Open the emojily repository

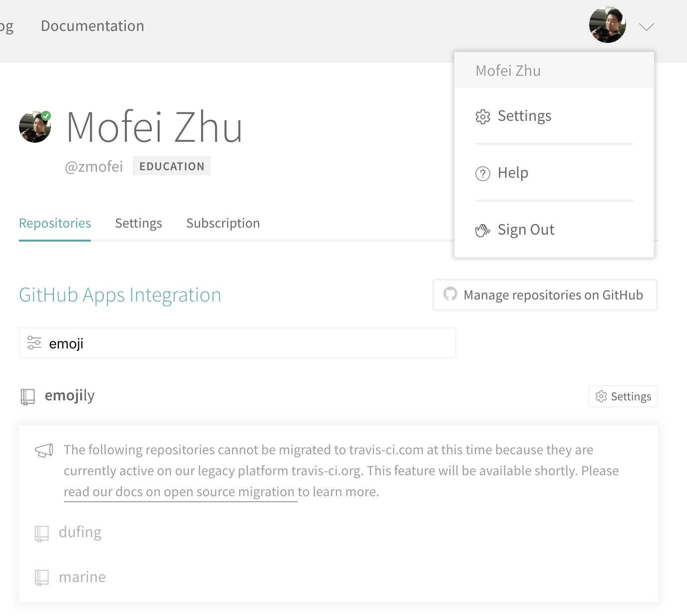pyautogui.click(x=69, y=396)
